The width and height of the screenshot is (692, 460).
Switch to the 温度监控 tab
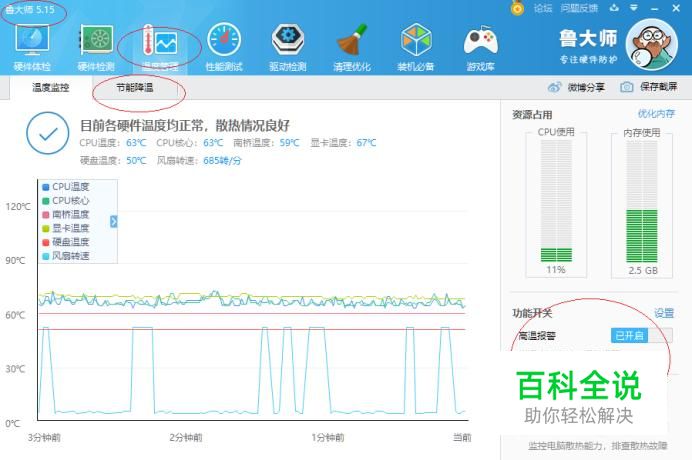click(x=51, y=87)
